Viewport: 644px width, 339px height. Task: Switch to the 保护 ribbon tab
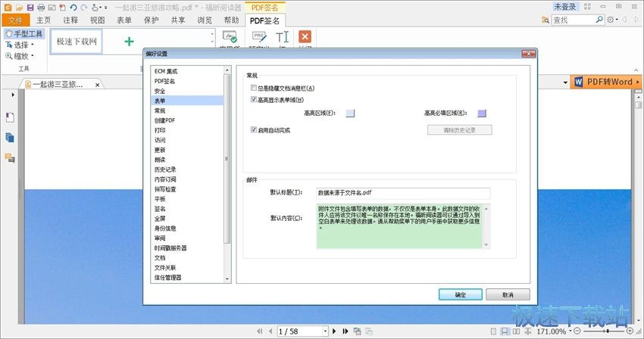click(151, 20)
